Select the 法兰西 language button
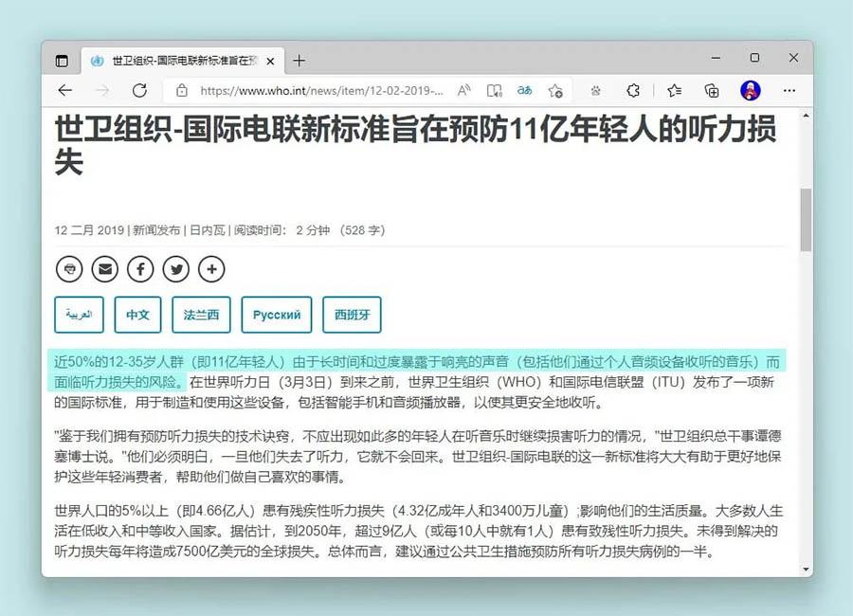 pyautogui.click(x=201, y=315)
